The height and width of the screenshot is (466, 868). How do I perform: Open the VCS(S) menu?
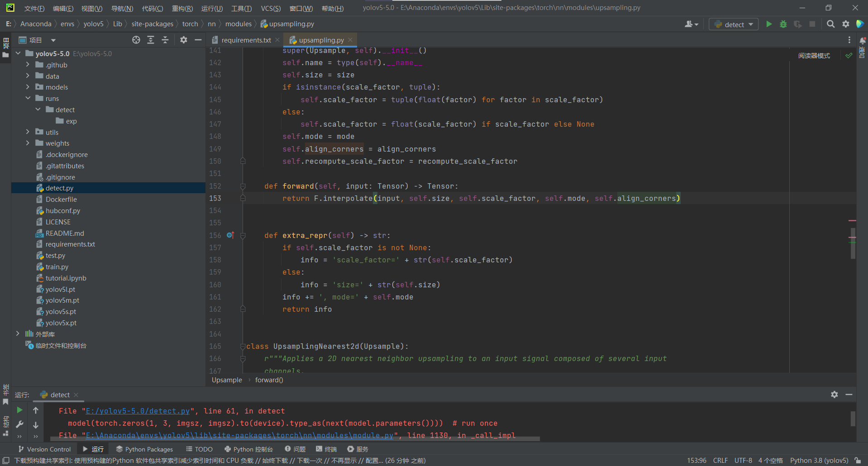point(271,9)
